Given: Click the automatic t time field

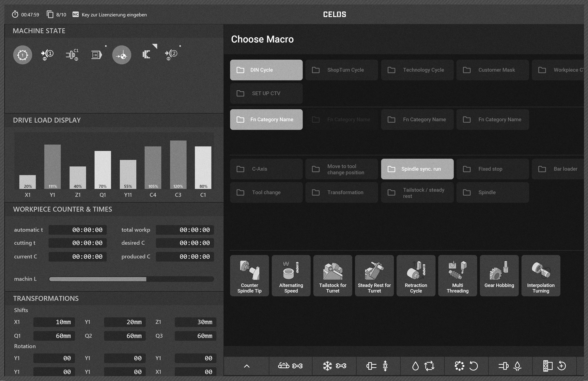Looking at the screenshot, I should pyautogui.click(x=78, y=230).
